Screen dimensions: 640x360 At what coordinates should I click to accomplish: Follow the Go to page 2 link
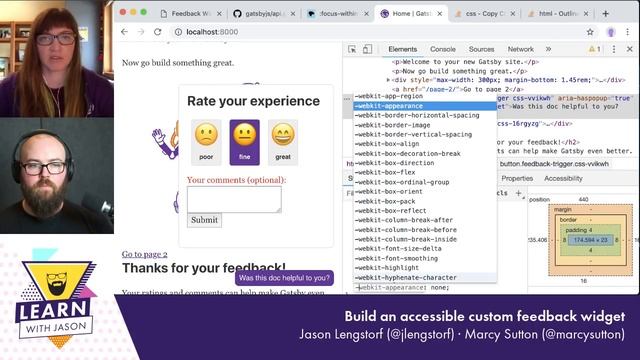point(144,254)
